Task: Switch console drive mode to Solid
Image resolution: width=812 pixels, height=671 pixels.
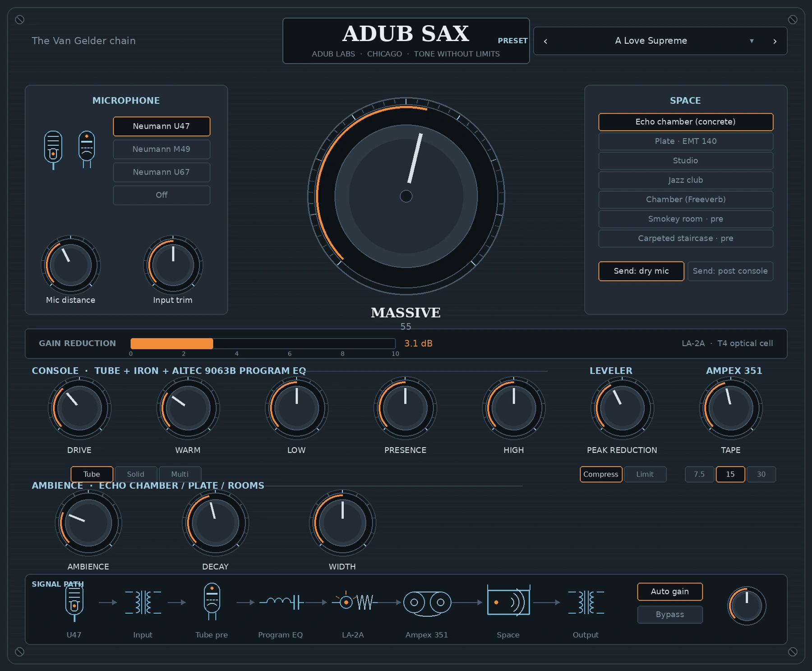Action: pos(136,474)
